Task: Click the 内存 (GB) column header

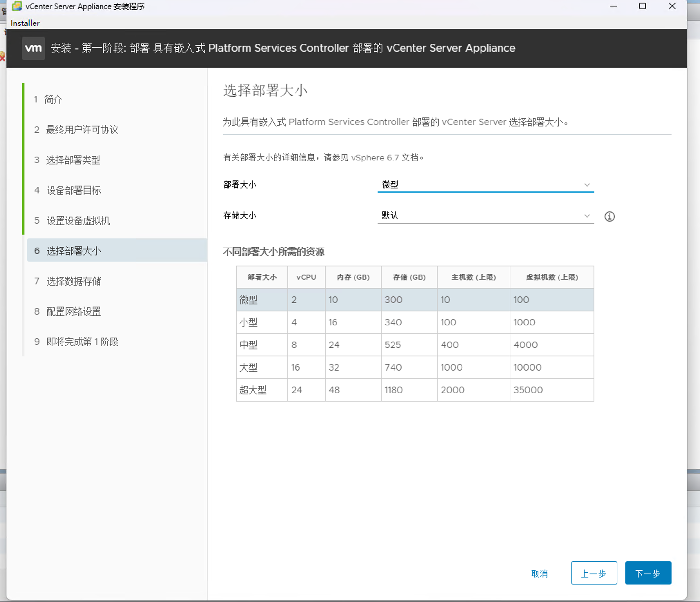Action: click(353, 277)
